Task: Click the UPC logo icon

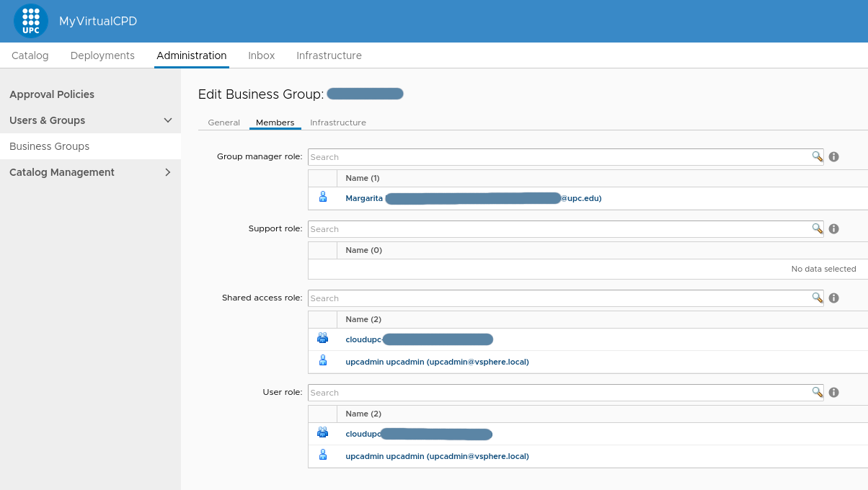Action: click(31, 21)
